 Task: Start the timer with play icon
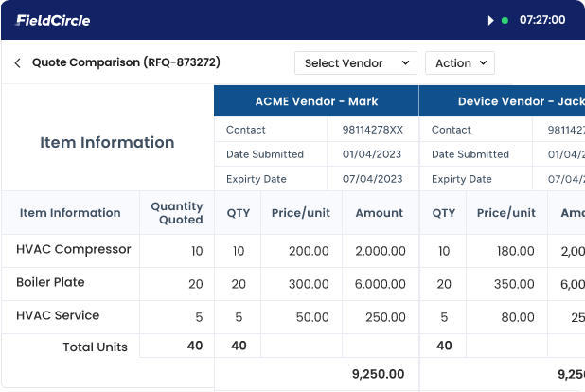pos(490,20)
